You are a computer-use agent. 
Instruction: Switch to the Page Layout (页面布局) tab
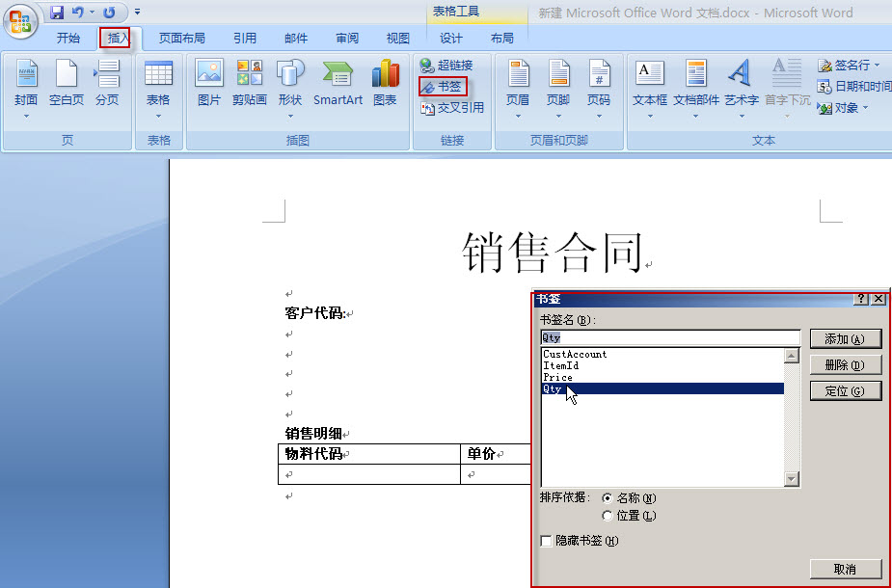click(181, 39)
